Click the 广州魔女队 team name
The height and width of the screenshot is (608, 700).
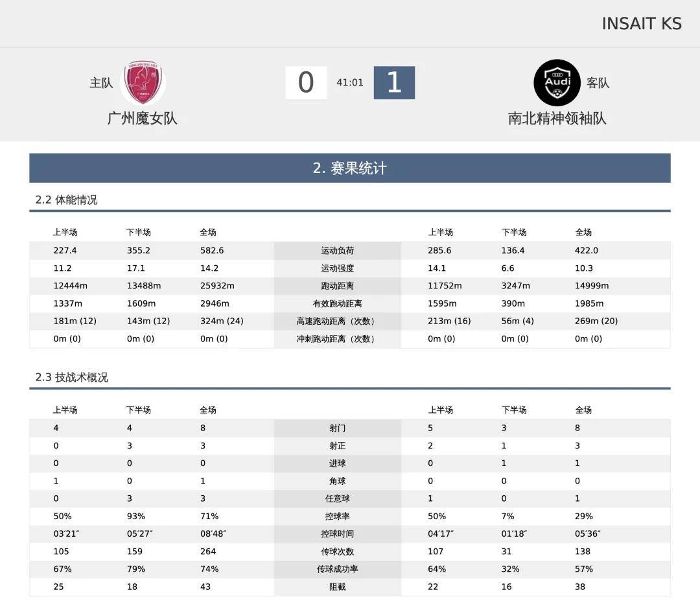click(x=142, y=118)
